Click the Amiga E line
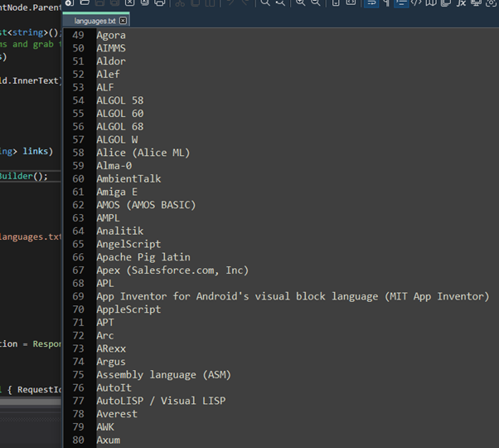Image resolution: width=499 pixels, height=448 pixels. pyautogui.click(x=117, y=192)
